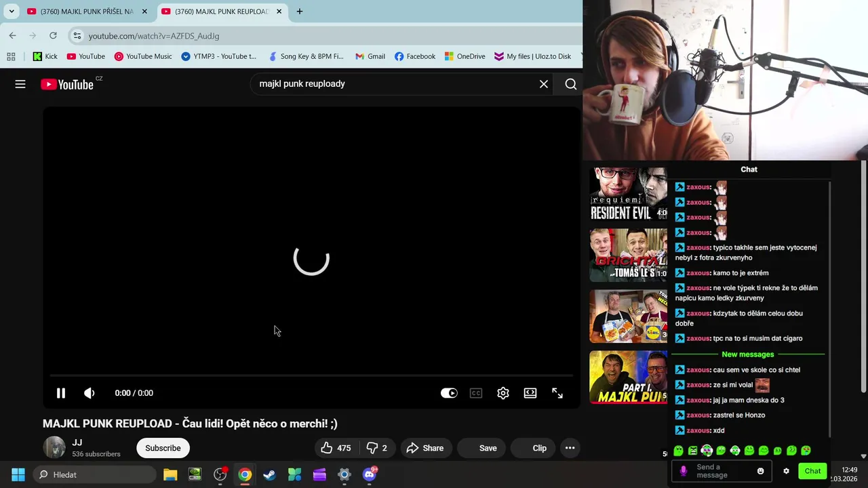This screenshot has height=488, width=868.
Task: Toggle closed captions (CC) button
Action: [476, 393]
